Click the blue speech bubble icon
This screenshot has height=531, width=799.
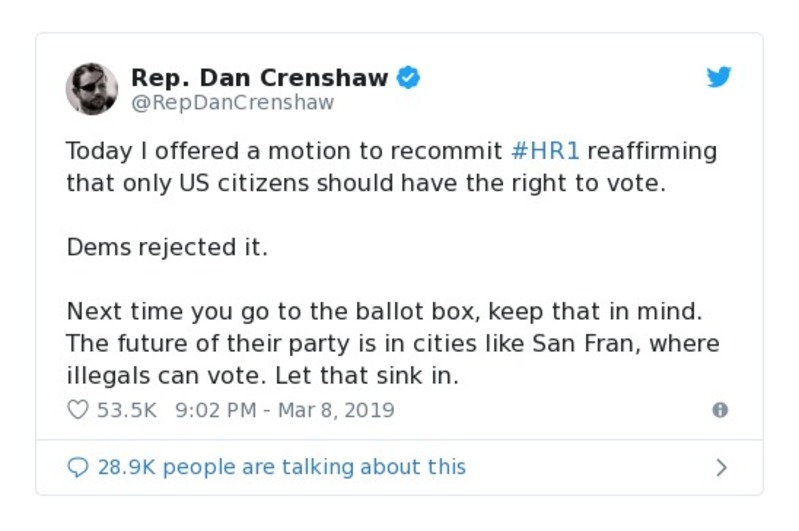77,467
